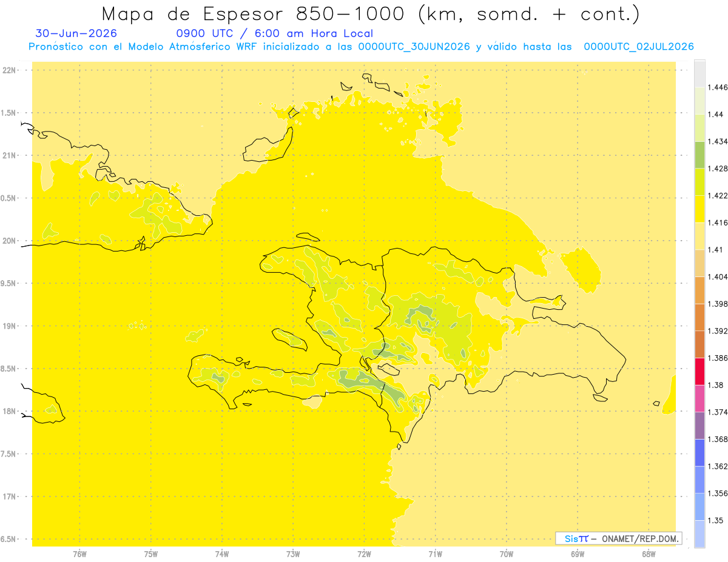Click the colorbar value '1.446'
This screenshot has height=562, width=728.
(718, 87)
